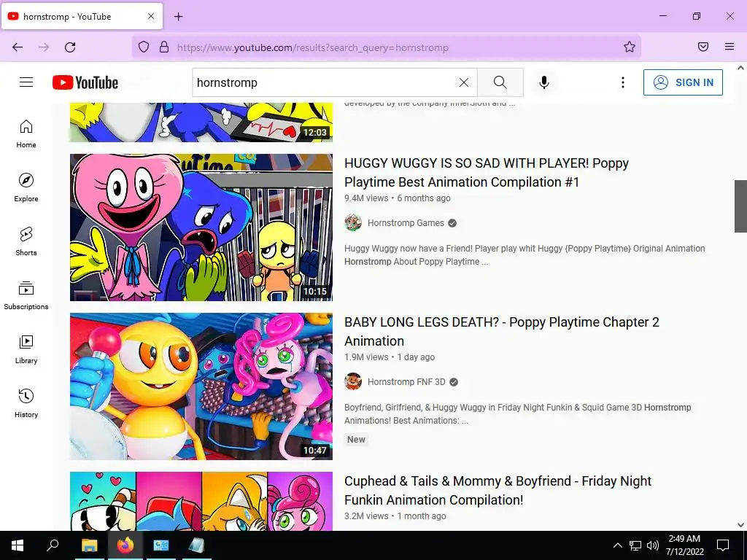The width and height of the screenshot is (747, 560).
Task: Open the Pocket save icon
Action: click(703, 47)
